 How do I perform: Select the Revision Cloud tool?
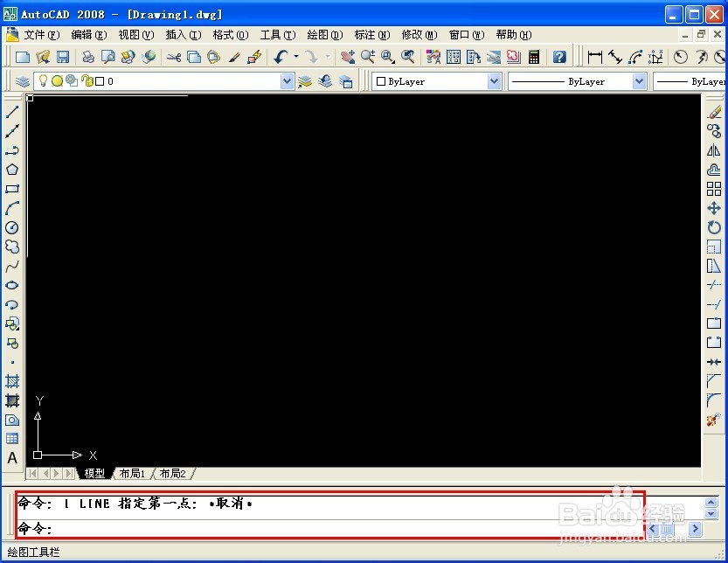(x=12, y=247)
